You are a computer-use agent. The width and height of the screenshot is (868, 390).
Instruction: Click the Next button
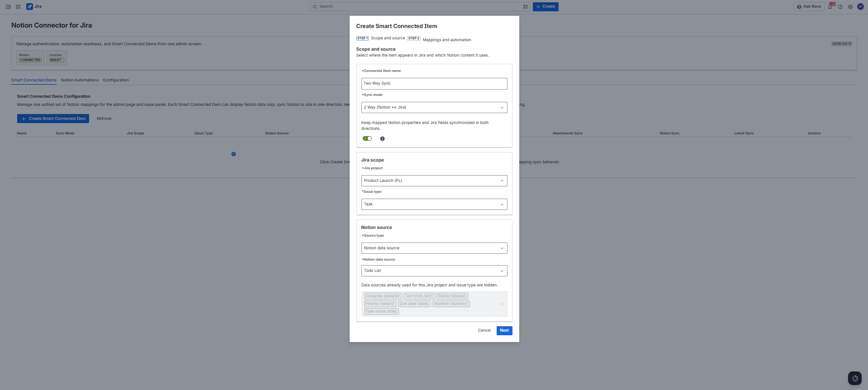click(504, 331)
